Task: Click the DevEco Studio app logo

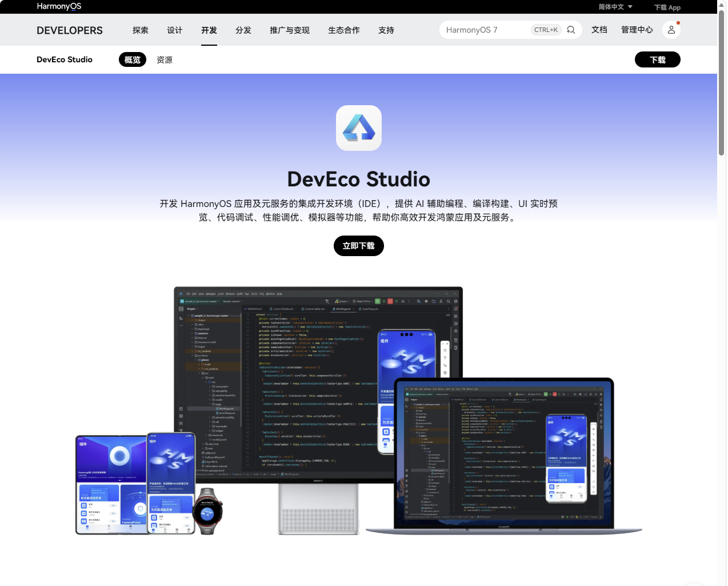Action: coord(359,128)
